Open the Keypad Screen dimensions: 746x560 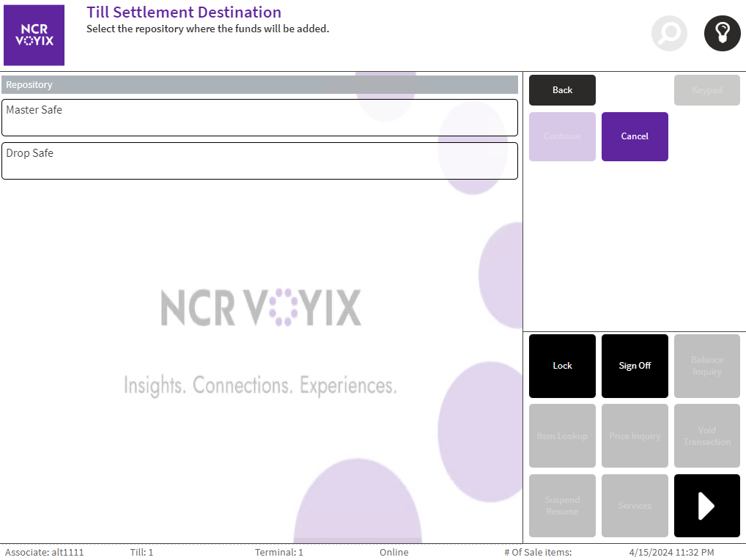(x=707, y=90)
